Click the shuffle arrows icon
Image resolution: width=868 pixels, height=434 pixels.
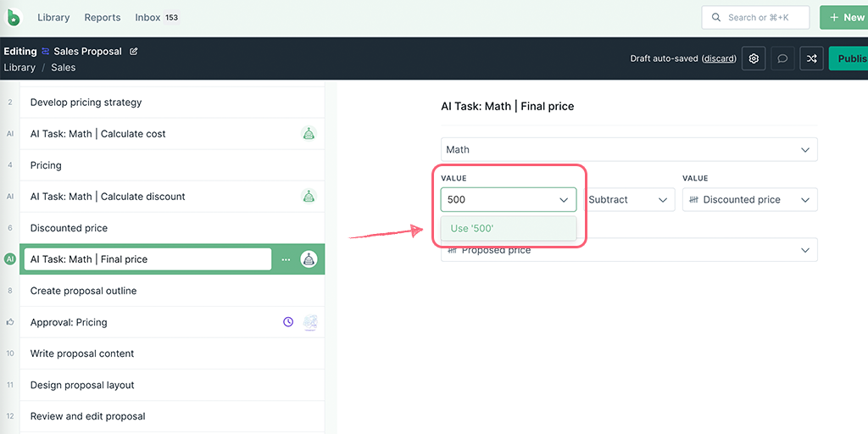pos(811,58)
